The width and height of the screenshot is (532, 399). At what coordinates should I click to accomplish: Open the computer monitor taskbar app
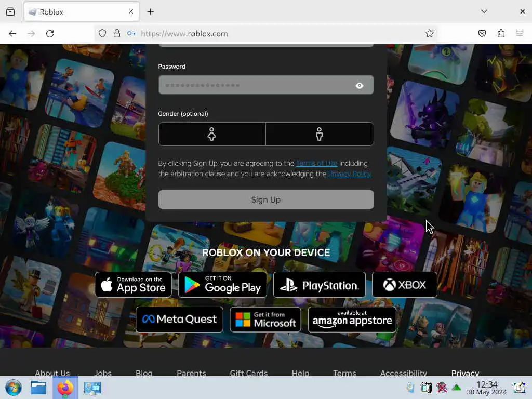(x=92, y=388)
